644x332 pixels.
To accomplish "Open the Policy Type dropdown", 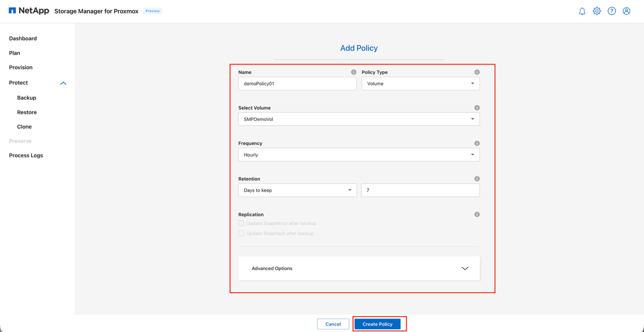I will [420, 83].
